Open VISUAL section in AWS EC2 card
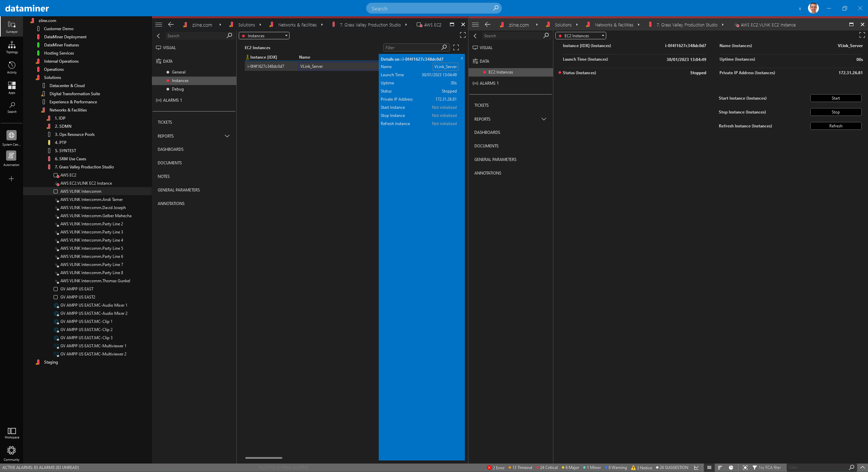This screenshot has height=472, width=868. tap(169, 48)
